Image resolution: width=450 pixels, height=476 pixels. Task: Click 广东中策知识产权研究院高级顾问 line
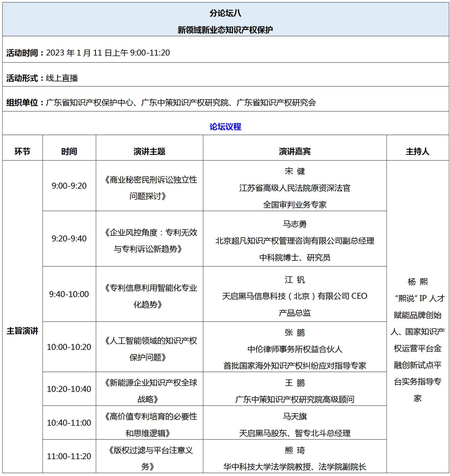point(295,399)
